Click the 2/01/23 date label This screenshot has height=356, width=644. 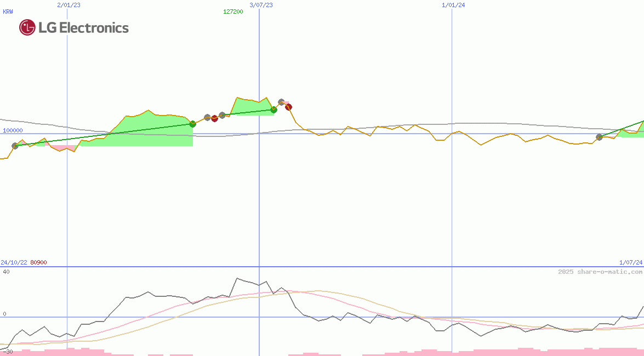tap(69, 5)
